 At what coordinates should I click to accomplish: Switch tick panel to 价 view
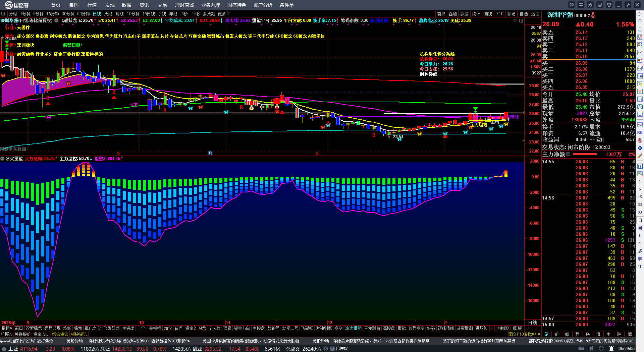(557, 334)
